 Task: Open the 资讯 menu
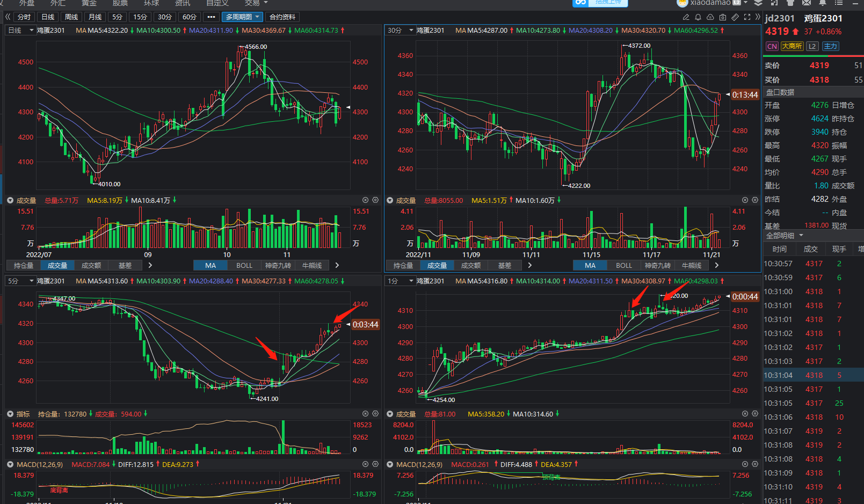[x=183, y=3]
